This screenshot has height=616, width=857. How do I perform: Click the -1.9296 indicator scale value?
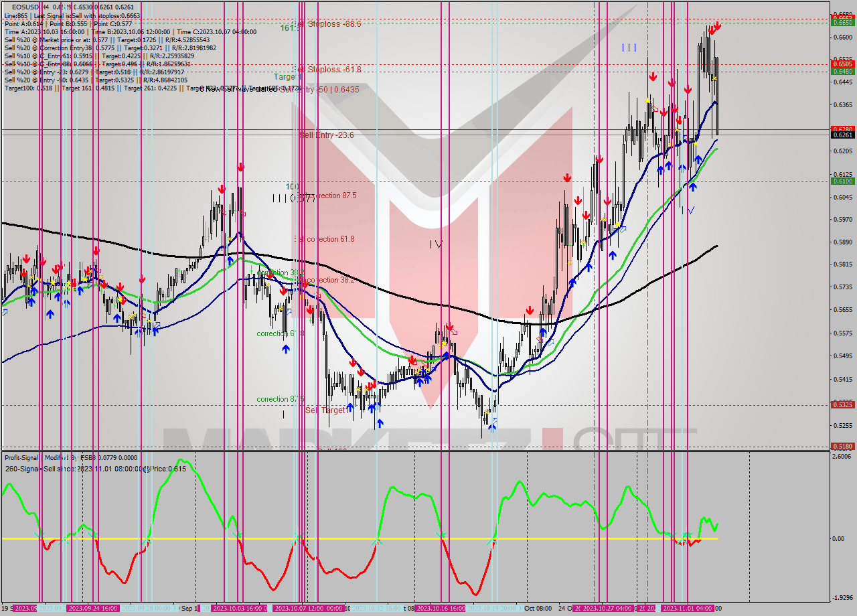[x=842, y=598]
